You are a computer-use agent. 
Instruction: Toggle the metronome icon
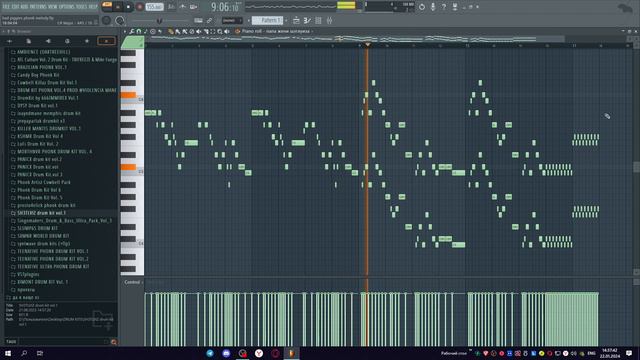171,7
